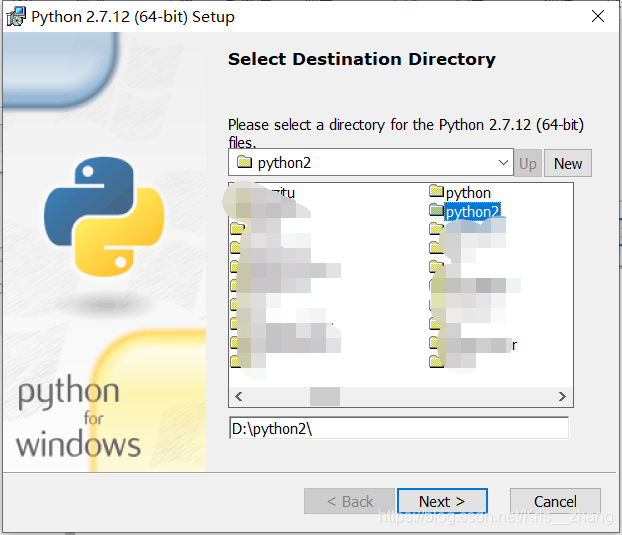This screenshot has width=622, height=535.
Task: Click the Cancel button
Action: (555, 501)
